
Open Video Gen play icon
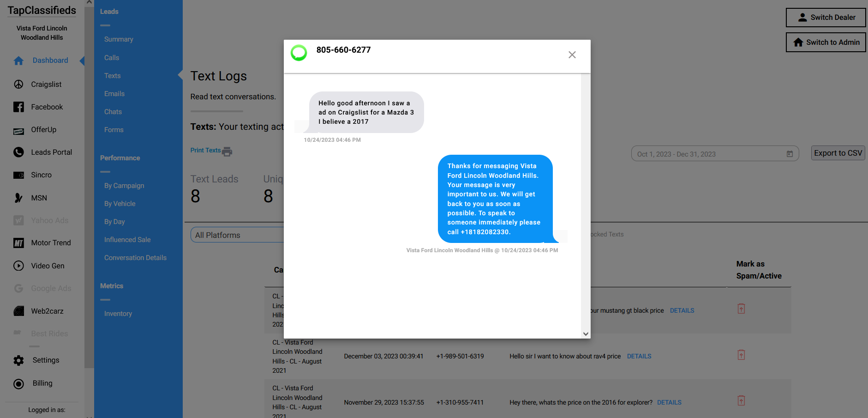18,266
